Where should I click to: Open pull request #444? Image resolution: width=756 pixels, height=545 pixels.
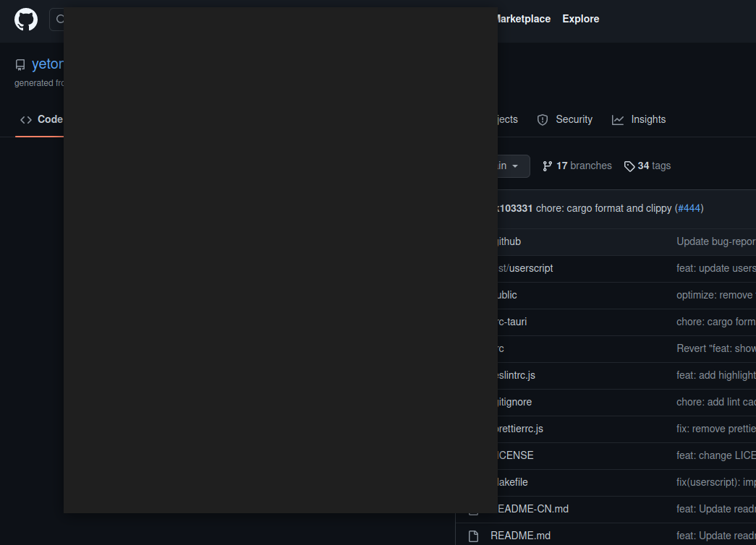[689, 208]
